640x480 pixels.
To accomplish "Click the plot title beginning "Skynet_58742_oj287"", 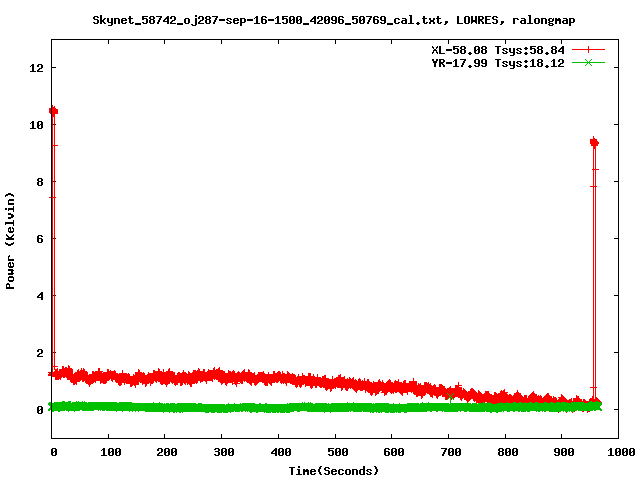I will [x=333, y=20].
